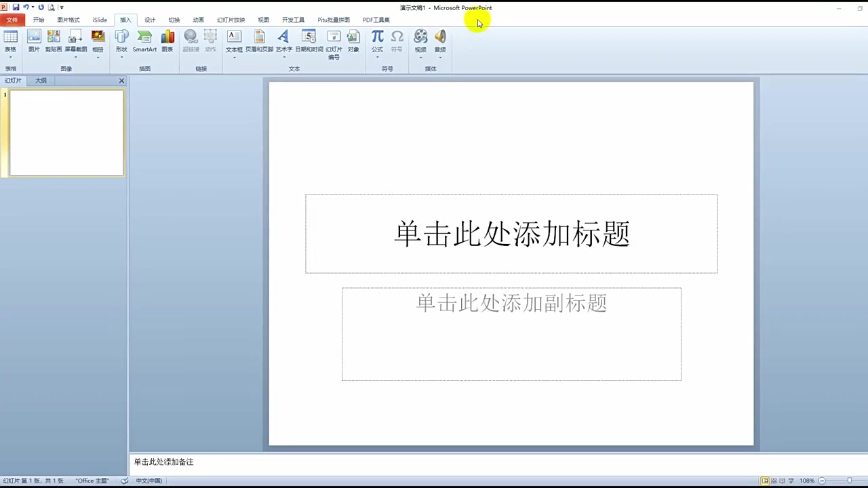
Task: Switch to the 视图 View tab
Action: tap(264, 20)
